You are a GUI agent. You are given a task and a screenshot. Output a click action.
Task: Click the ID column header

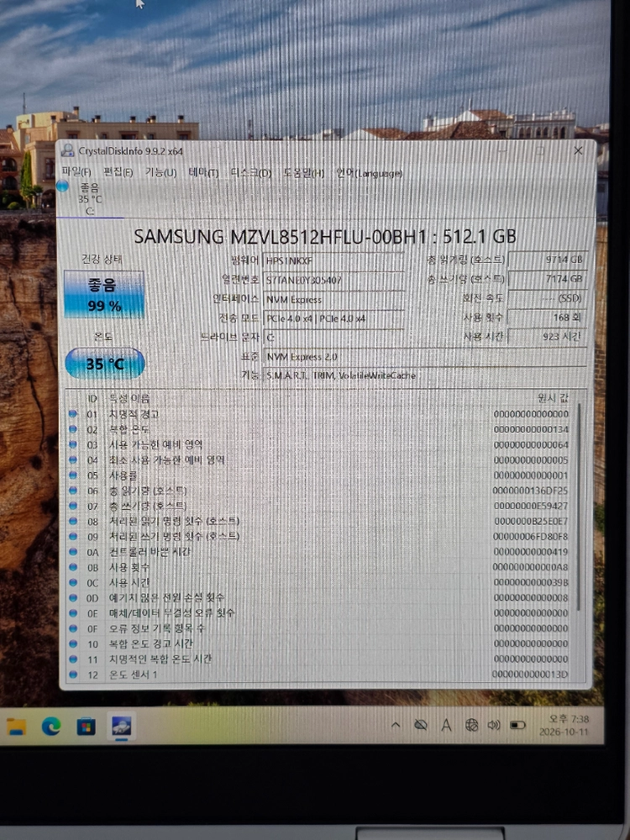(92, 398)
